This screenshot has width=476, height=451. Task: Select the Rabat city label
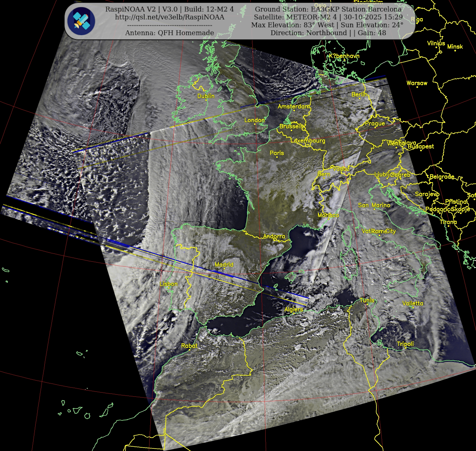coord(189,346)
